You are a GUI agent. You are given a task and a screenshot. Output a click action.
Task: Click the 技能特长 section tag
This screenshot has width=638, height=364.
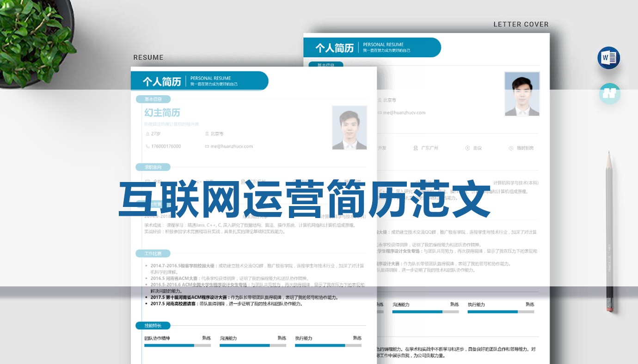tap(153, 326)
